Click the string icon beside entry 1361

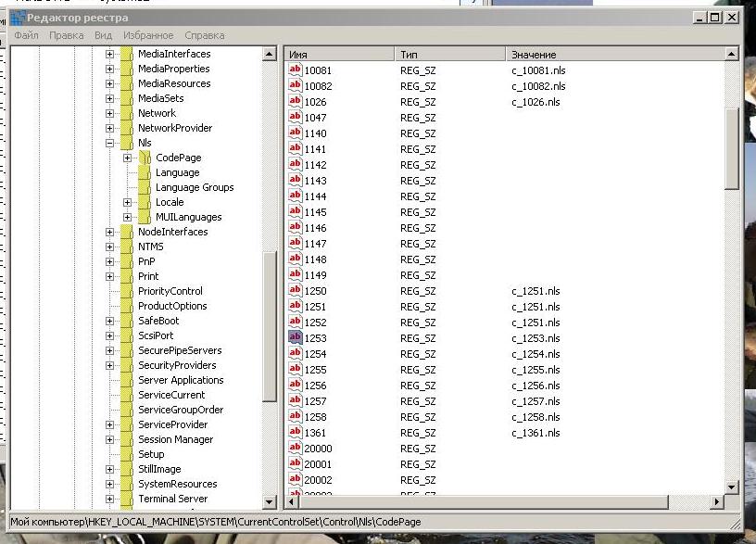pos(296,433)
